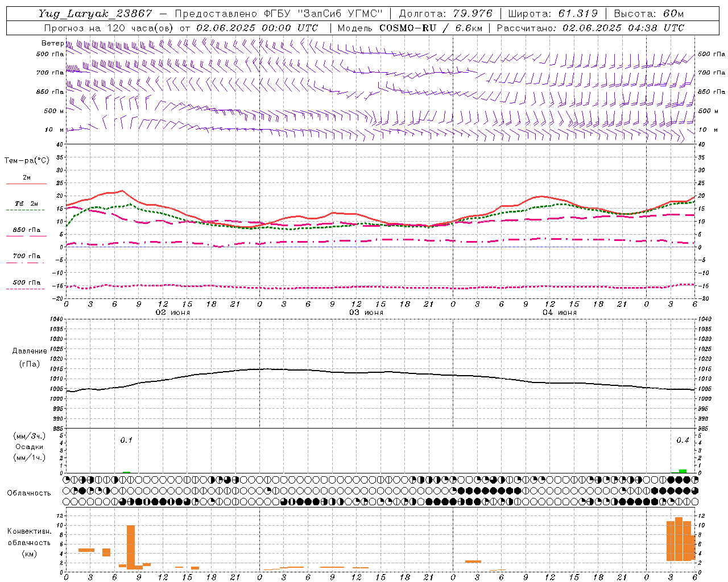This screenshot has height=582, width=728.
Task: Click the red 2м legend line sample
Action: (x=26, y=184)
